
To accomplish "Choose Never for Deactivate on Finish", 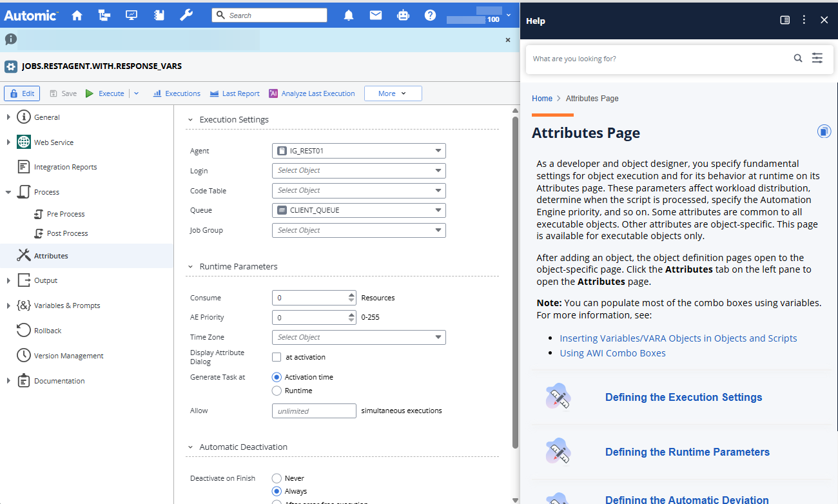I will [277, 478].
